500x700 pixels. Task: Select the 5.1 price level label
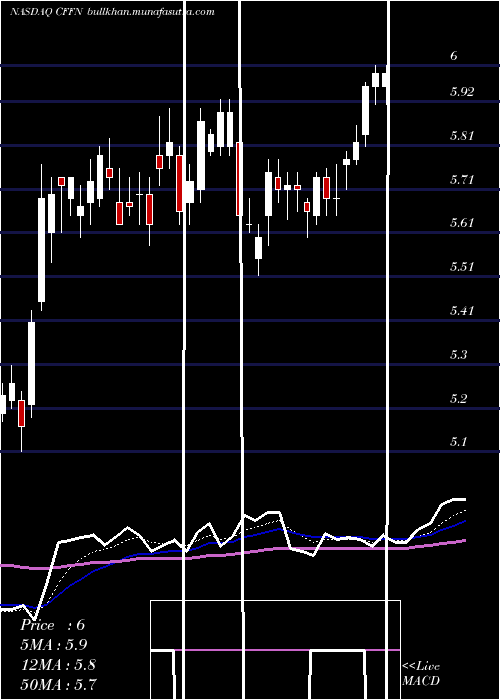point(459,442)
